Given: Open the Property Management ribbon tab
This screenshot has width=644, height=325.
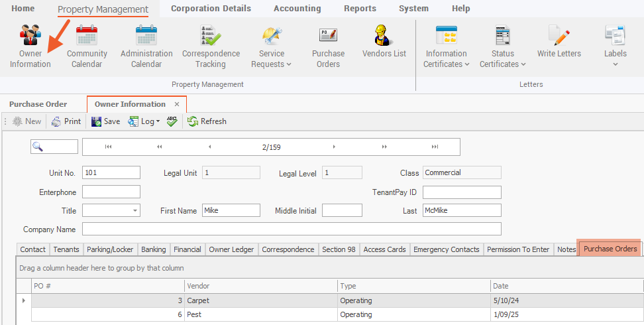Looking at the screenshot, I should (103, 9).
